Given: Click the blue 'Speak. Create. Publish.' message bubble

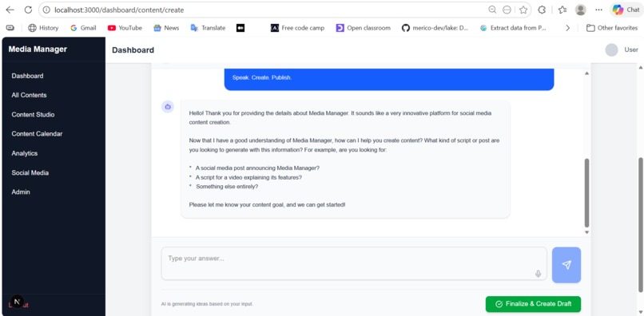Looking at the screenshot, I should pos(389,79).
